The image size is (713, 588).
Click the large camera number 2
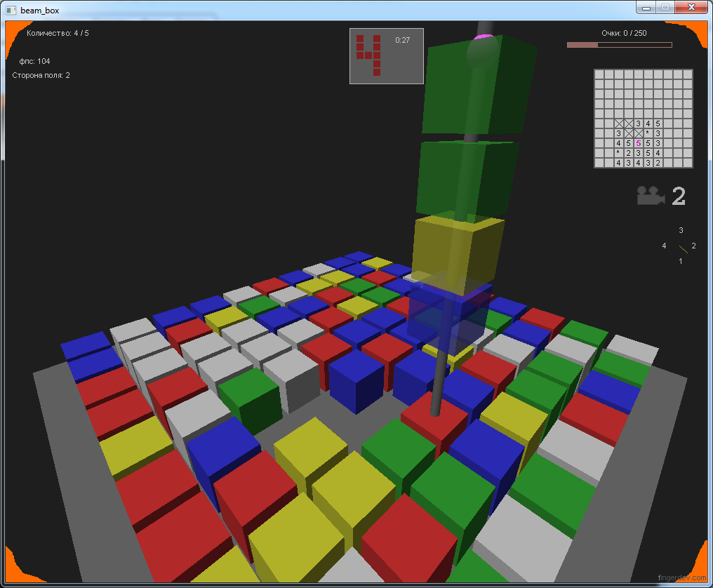coord(678,196)
